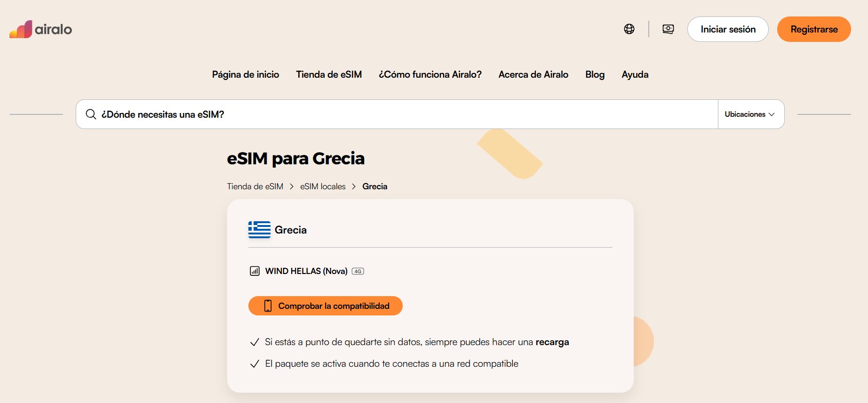
Task: Click the Grecia country name in card
Action: (x=291, y=230)
